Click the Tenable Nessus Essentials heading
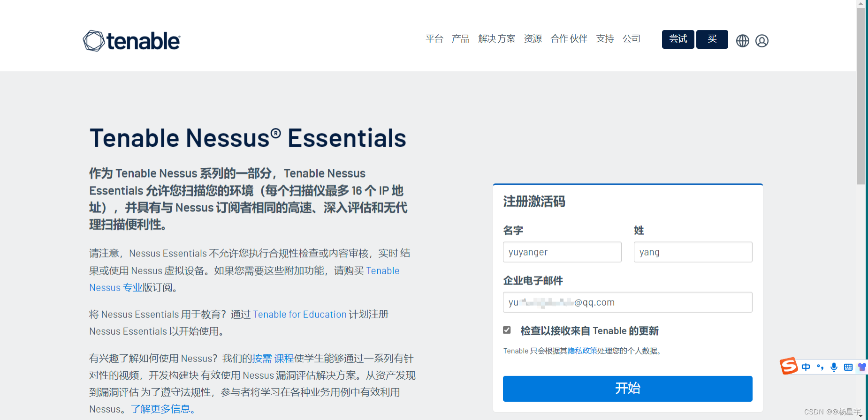Image resolution: width=868 pixels, height=420 pixels. 248,138
